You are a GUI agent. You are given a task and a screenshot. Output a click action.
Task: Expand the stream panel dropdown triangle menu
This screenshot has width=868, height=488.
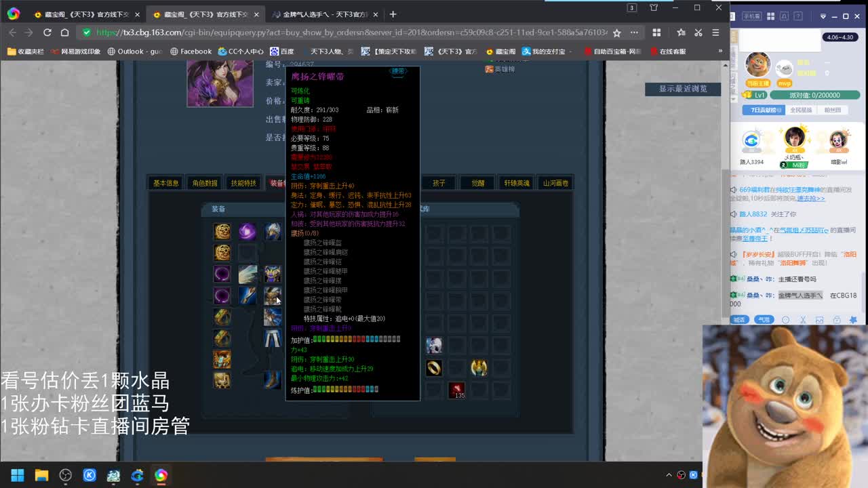point(823,16)
